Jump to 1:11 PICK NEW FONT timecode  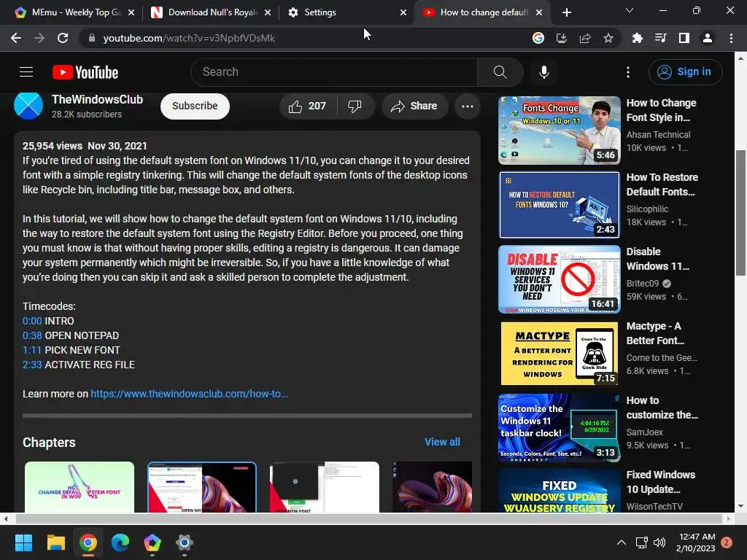[32, 350]
